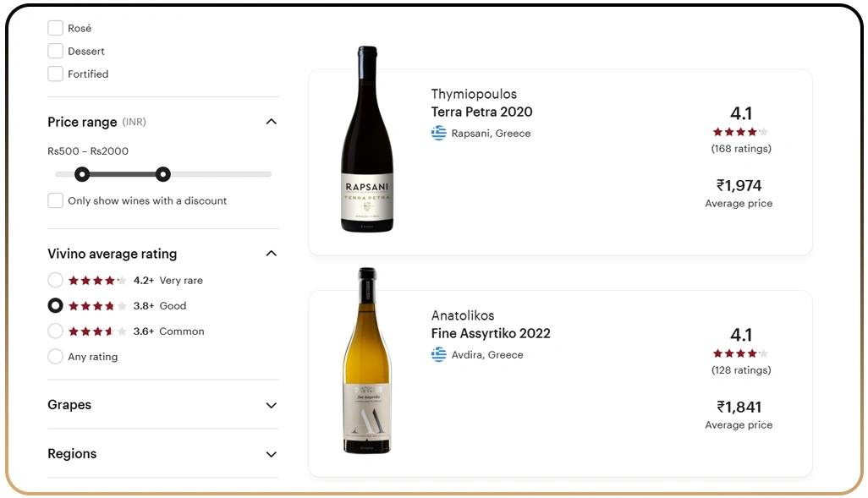Viewport: 868px width, 498px height.
Task: Collapse the Vivino average rating section
Action: (x=271, y=254)
